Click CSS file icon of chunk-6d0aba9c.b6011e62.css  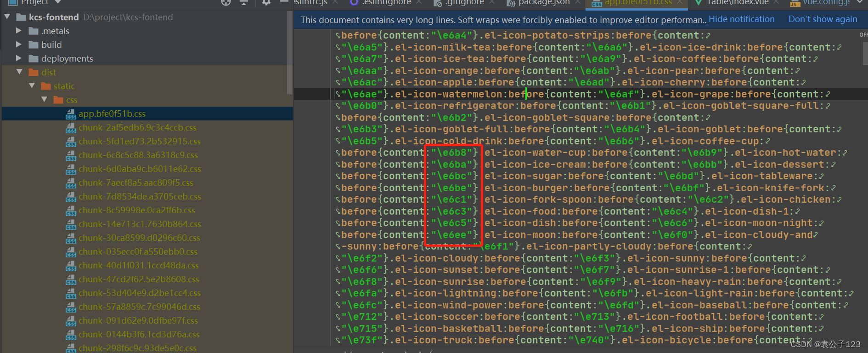[71, 169]
